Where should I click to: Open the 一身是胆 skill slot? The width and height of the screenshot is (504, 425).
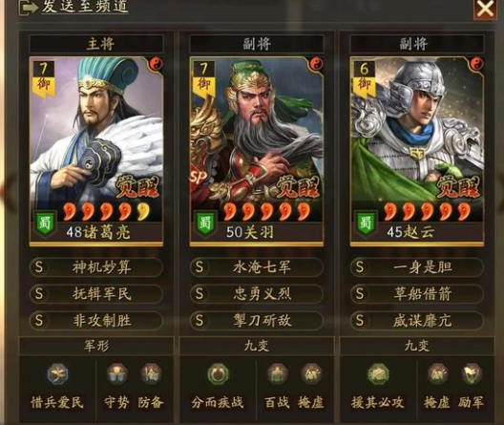[x=416, y=267]
